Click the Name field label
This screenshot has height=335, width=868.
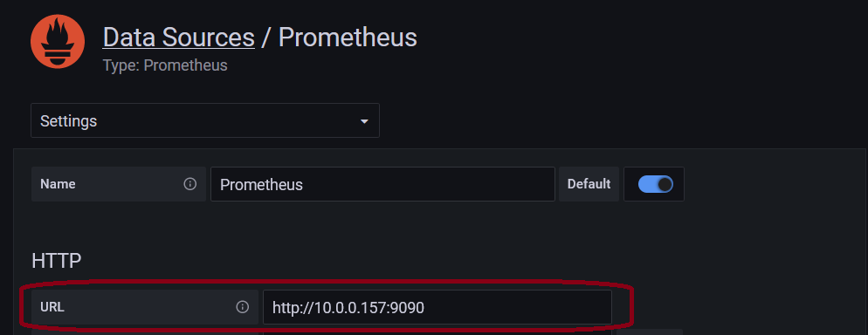coord(59,183)
